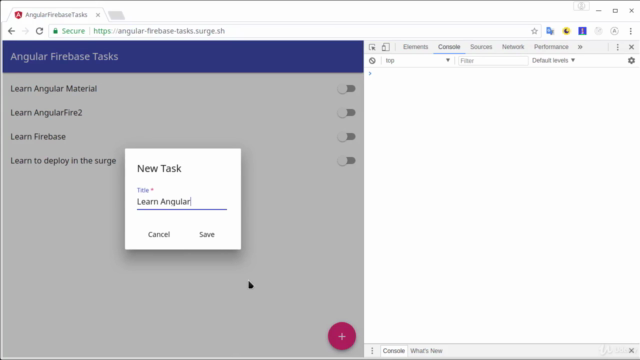Close the bottom drawer in DevTools
Image resolution: width=640 pixels, height=360 pixels.
click(x=631, y=351)
